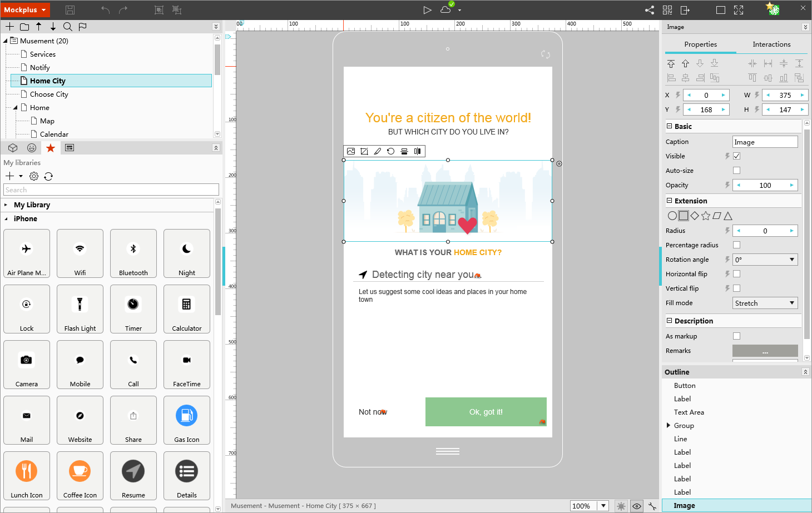The image size is (812, 513).
Task: Open the zoom level dropdown arrow
Action: pos(603,506)
